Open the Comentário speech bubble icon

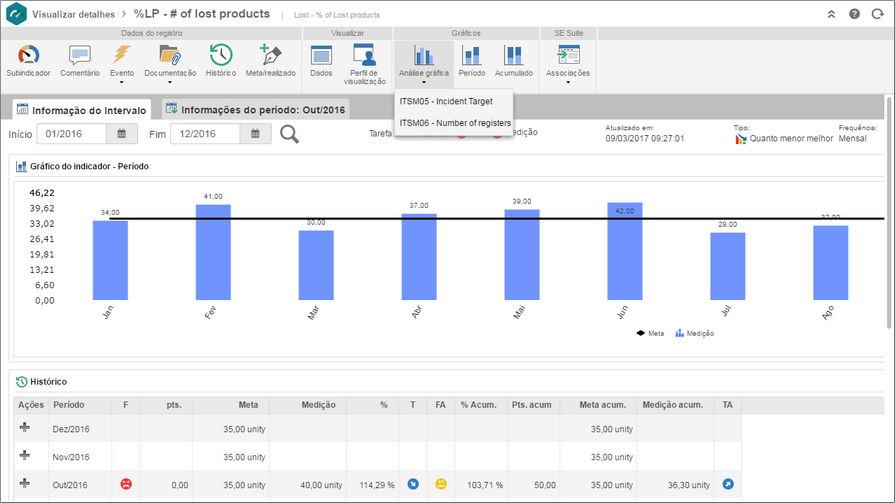pos(80,56)
